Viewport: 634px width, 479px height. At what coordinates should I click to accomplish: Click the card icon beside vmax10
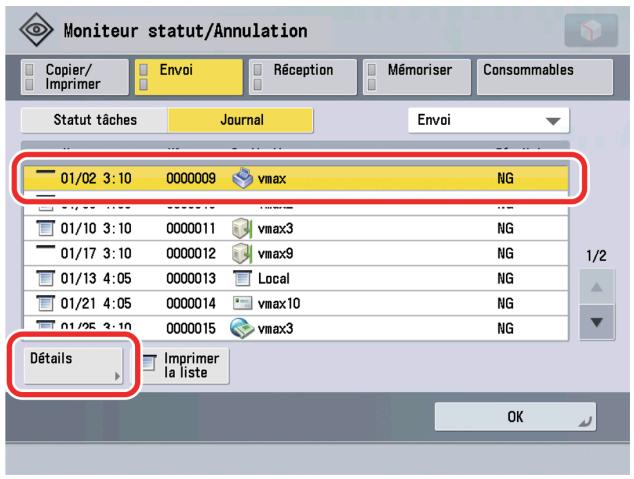point(242,303)
